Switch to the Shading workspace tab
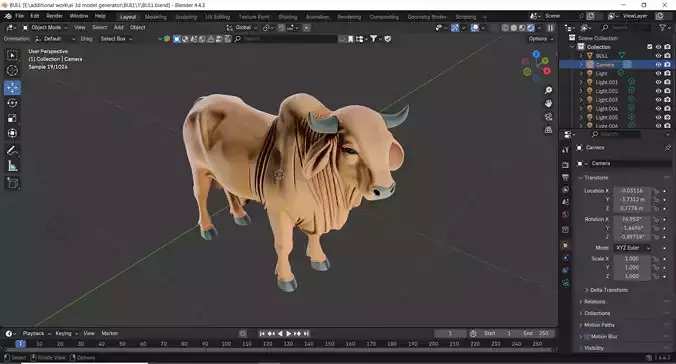Viewport: 676px width, 364px height. (288, 17)
